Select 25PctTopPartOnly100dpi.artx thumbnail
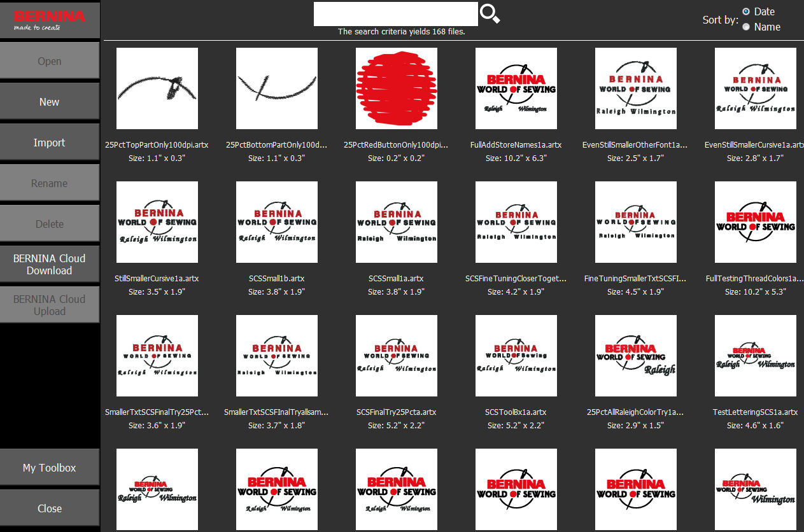Viewport: 804px width, 532px height. pyautogui.click(x=157, y=88)
